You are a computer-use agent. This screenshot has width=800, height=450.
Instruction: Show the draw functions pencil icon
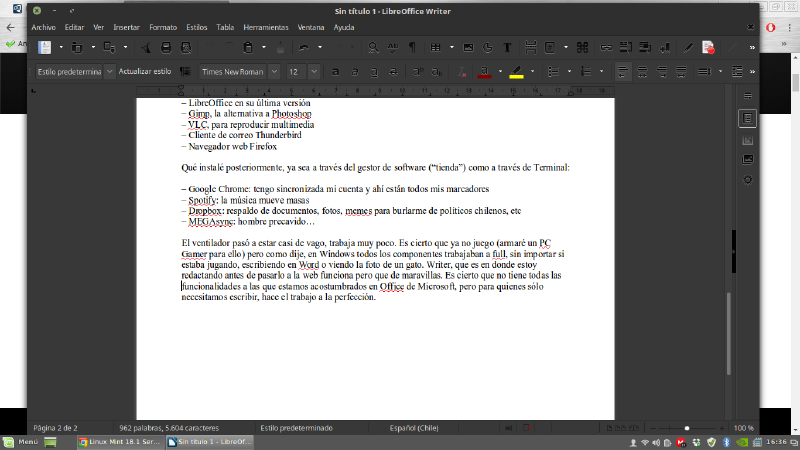[688, 47]
